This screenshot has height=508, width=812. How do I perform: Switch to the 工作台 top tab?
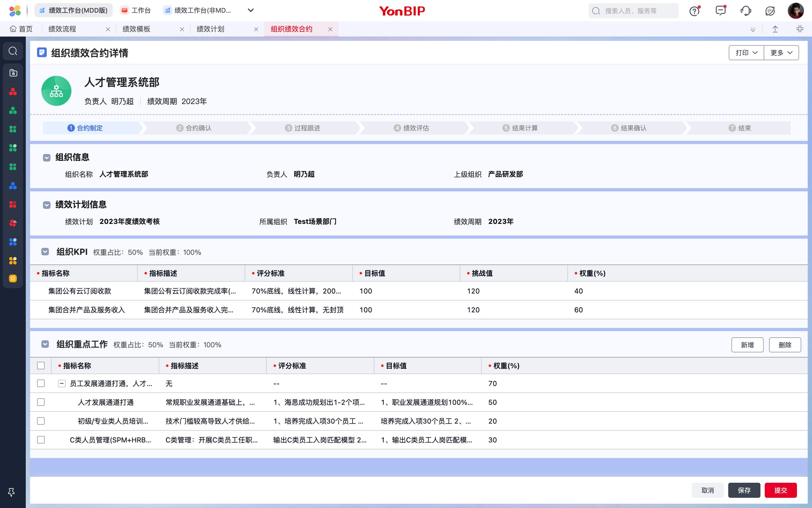click(136, 10)
